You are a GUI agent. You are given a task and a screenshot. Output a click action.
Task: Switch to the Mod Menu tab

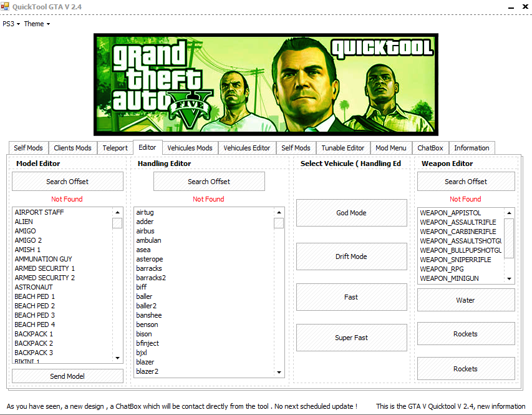coord(391,148)
